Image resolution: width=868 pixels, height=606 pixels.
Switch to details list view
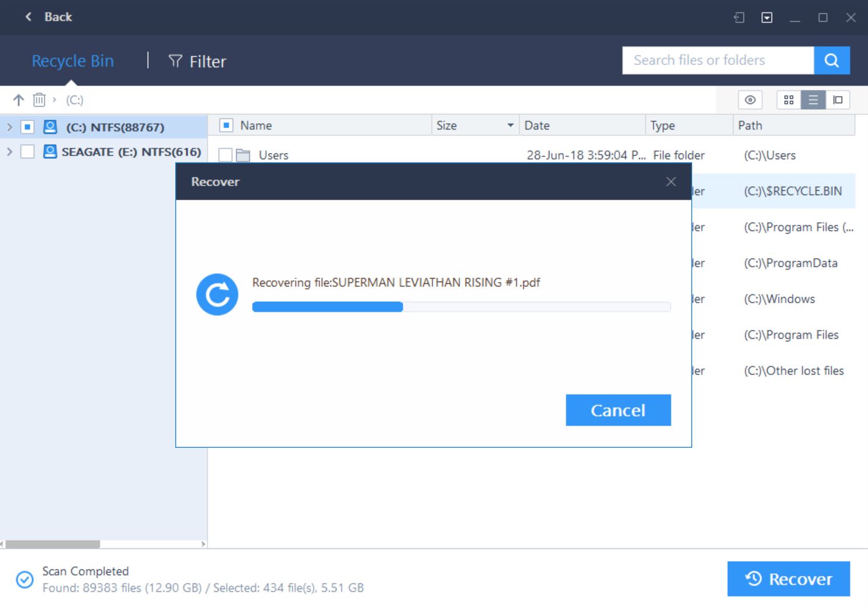coord(813,100)
